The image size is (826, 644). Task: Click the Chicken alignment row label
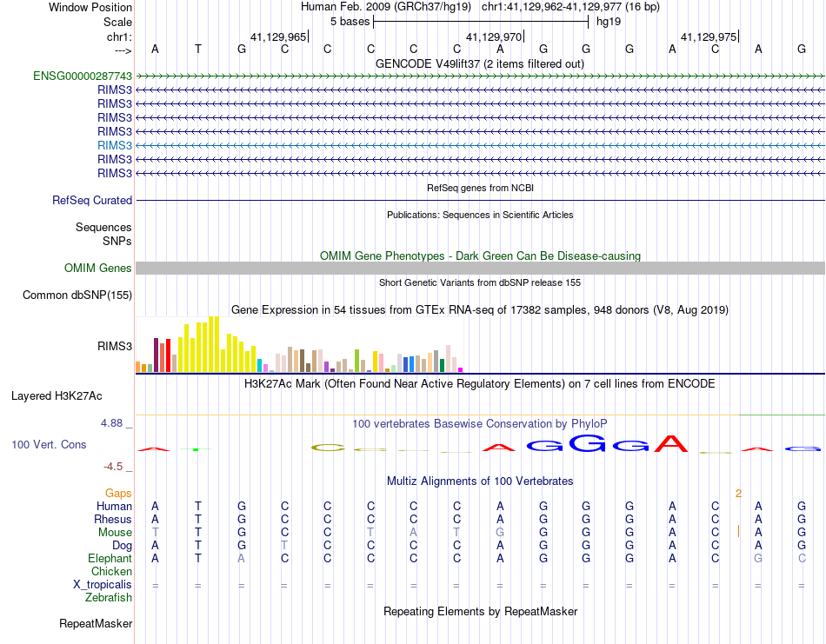[x=111, y=571]
